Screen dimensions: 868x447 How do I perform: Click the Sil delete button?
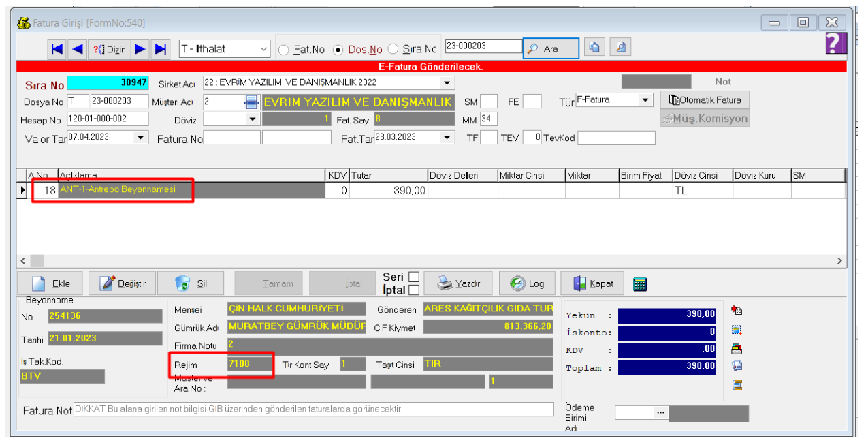(x=191, y=283)
